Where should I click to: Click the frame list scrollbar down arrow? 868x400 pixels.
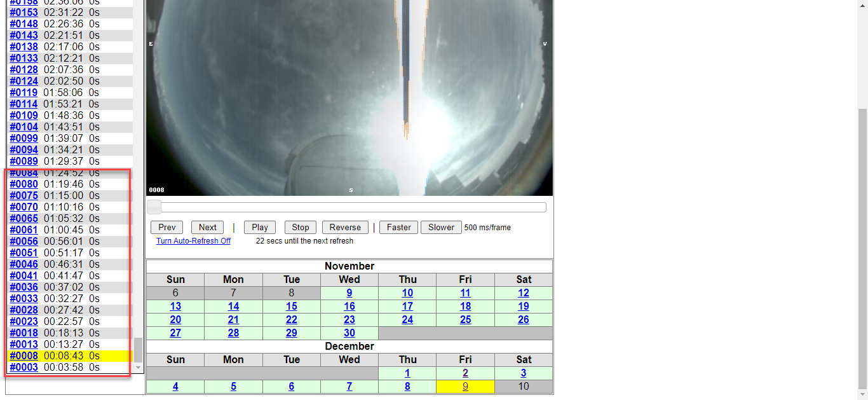coord(139,368)
